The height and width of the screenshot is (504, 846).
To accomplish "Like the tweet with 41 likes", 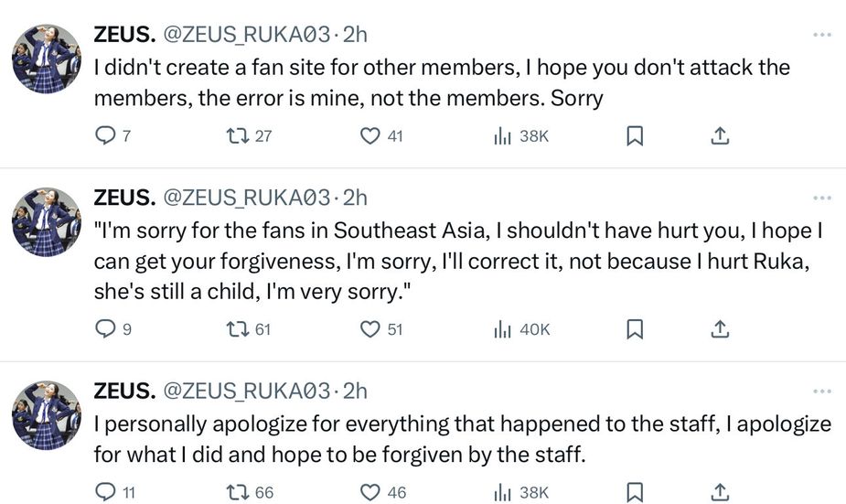I will click(369, 136).
